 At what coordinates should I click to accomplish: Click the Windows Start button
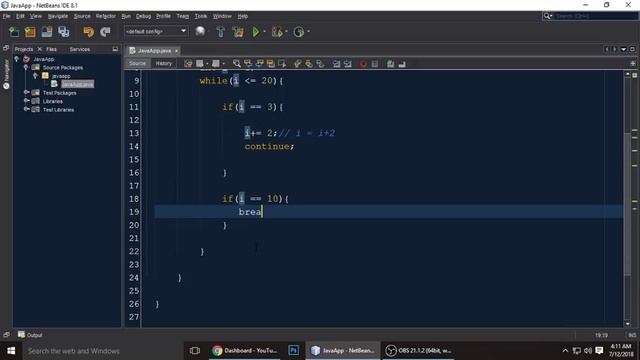coord(11,351)
